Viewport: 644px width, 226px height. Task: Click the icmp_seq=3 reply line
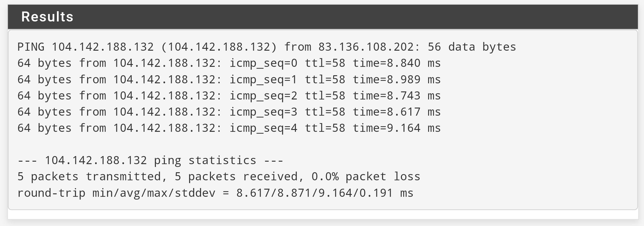(x=229, y=112)
